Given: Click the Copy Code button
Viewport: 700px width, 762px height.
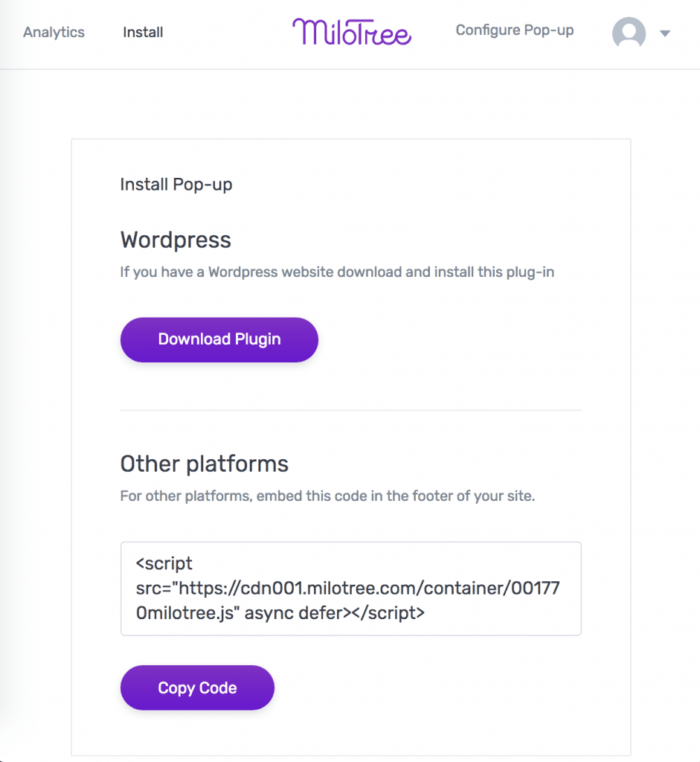Looking at the screenshot, I should coord(196,688).
